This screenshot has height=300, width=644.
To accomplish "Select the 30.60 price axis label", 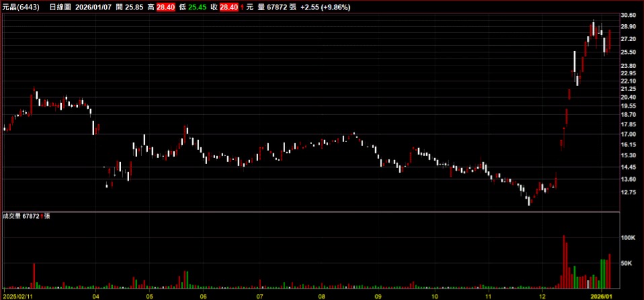I will (629, 15).
